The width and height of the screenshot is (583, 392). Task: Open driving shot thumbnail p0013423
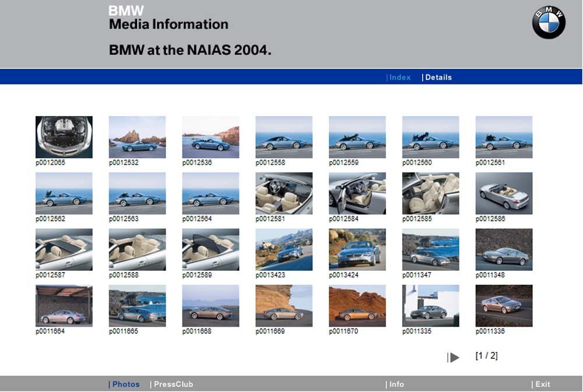284,249
